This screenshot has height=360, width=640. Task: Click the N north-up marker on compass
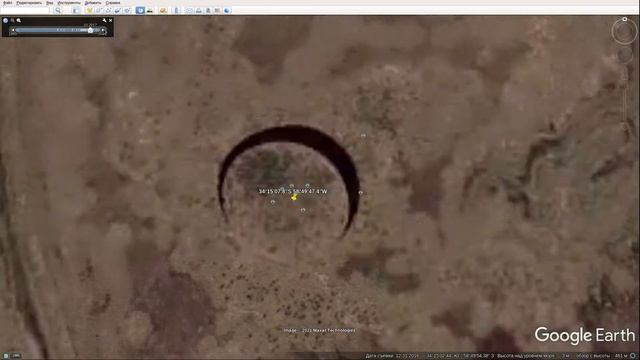pyautogui.click(x=624, y=19)
